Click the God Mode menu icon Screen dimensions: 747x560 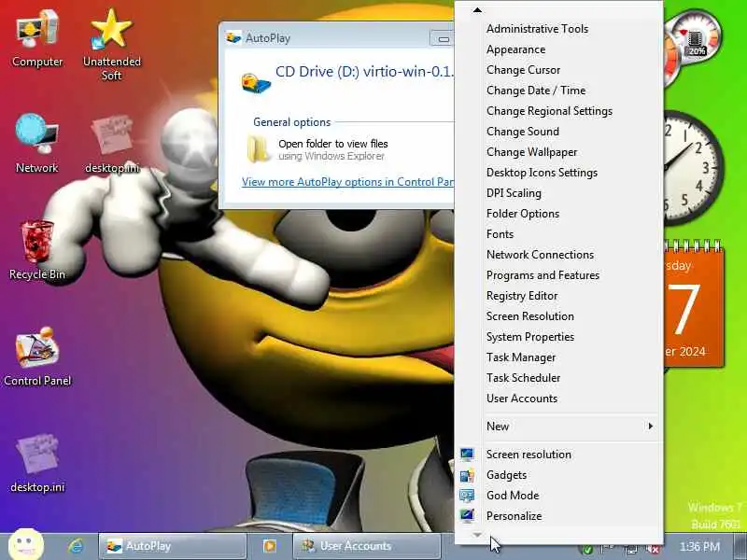pos(467,496)
